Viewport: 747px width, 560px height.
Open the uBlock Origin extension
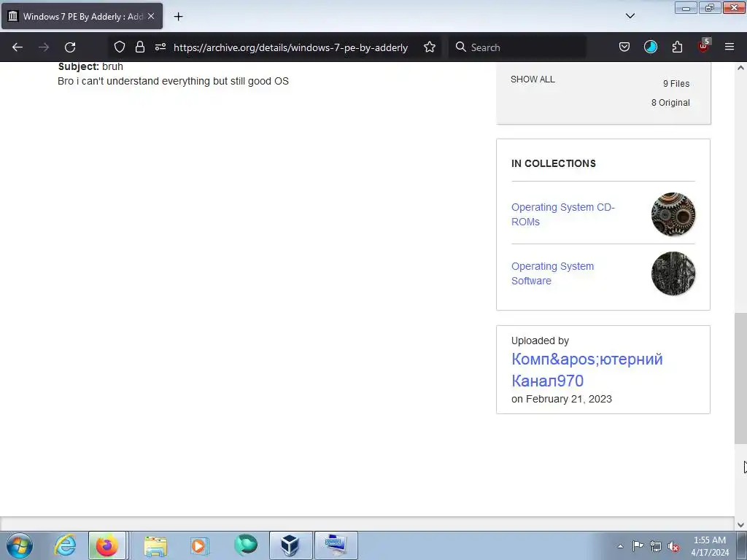coord(704,46)
